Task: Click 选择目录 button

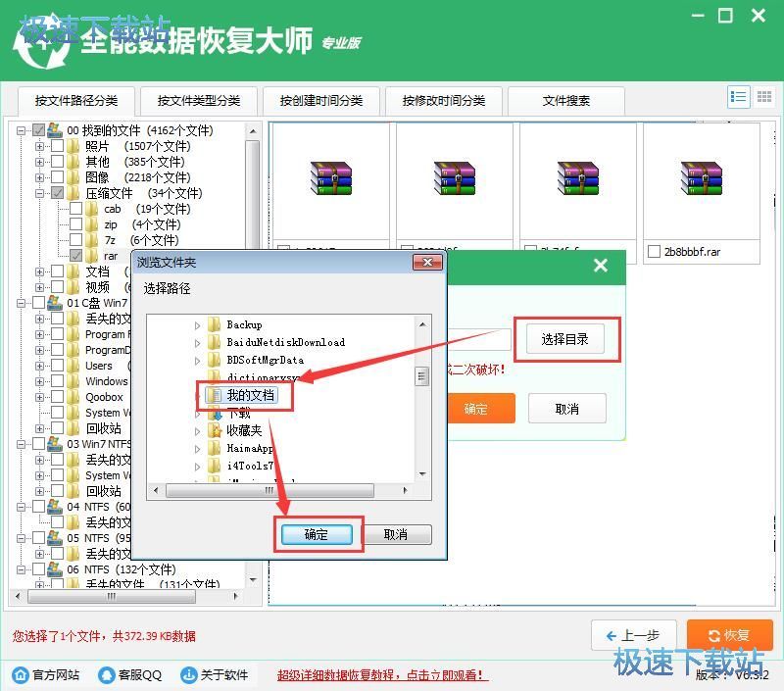Action: [565, 339]
